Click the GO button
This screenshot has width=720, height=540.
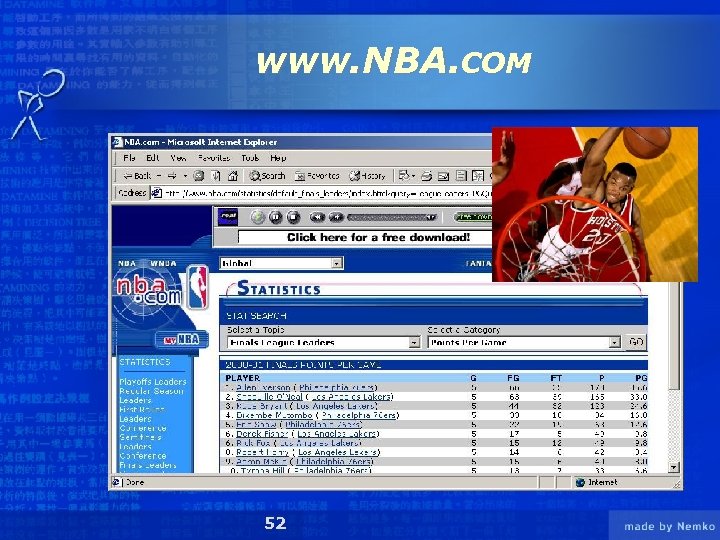[636, 342]
